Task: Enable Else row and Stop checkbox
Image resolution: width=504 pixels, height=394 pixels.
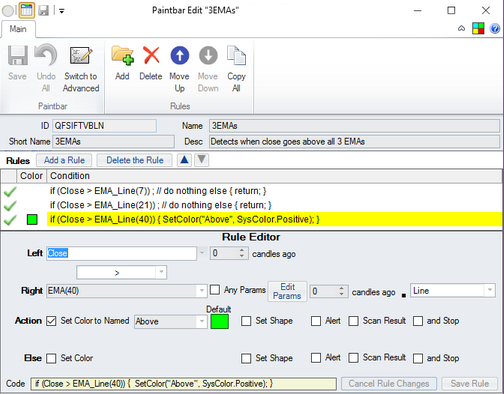Action: (x=418, y=358)
